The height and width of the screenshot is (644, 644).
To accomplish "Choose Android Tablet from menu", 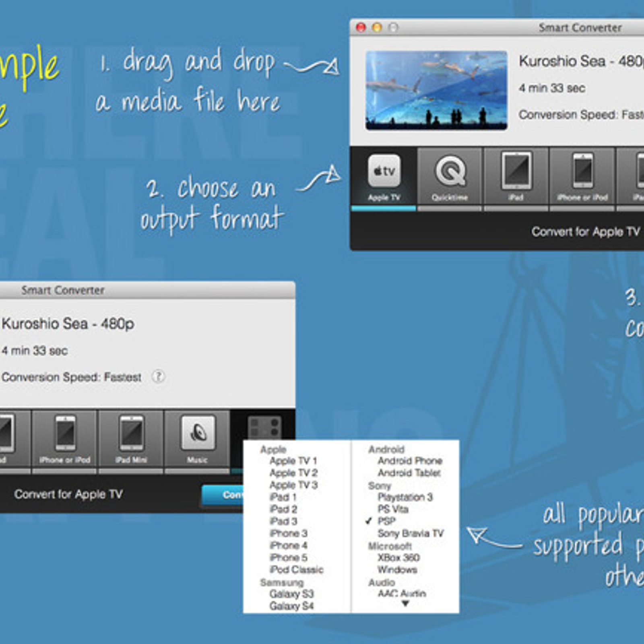I will click(409, 473).
